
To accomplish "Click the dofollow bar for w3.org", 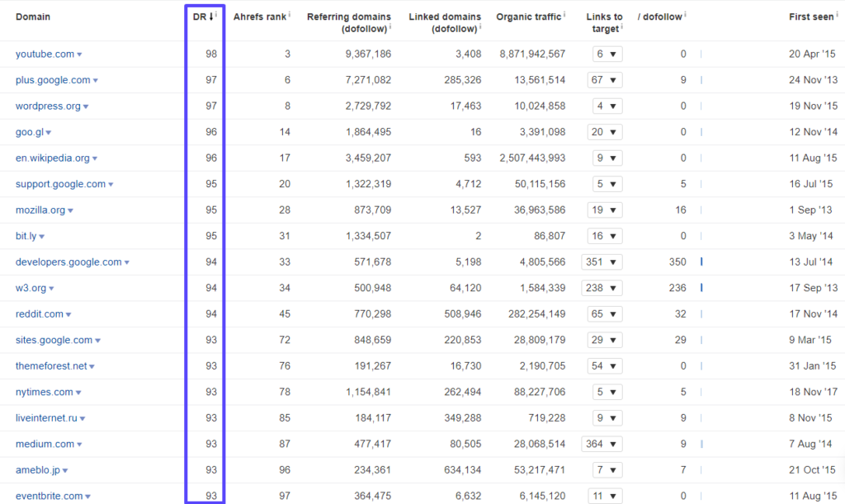I will pyautogui.click(x=701, y=288).
